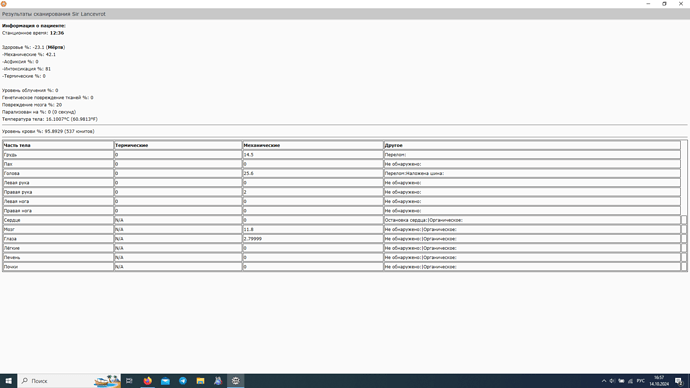Click the taskbar clock and date
690x388 pixels.
659,381
